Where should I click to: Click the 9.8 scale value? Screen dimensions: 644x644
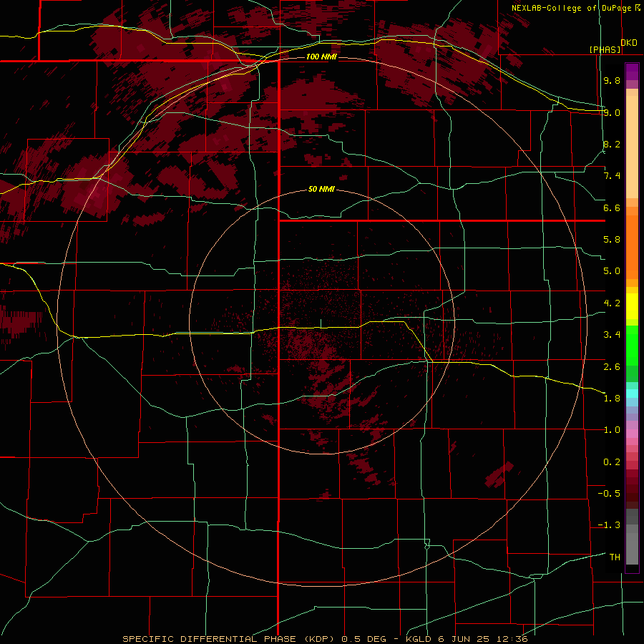[x=612, y=80]
